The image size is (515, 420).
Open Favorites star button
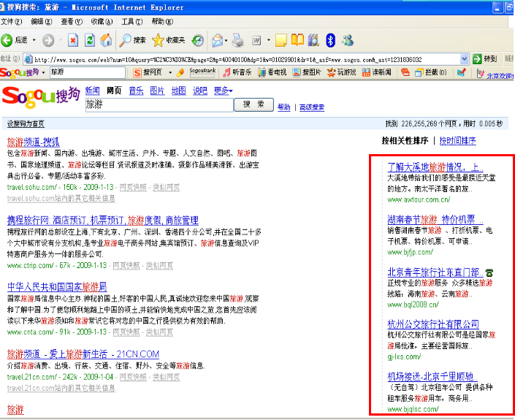[169, 40]
